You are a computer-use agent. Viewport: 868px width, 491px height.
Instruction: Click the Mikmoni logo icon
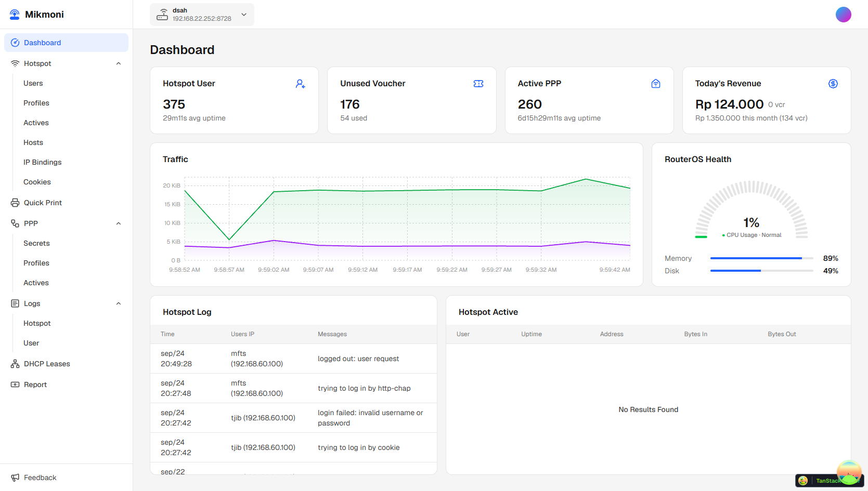[15, 15]
